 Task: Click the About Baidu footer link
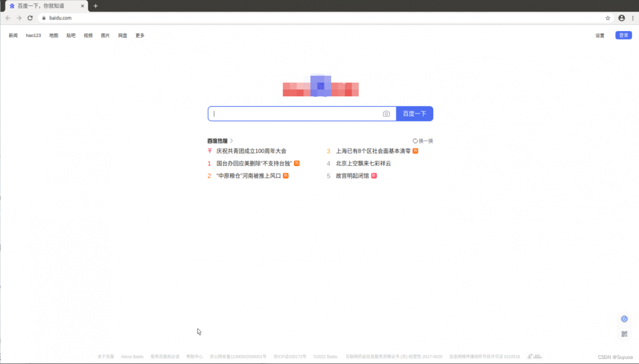(x=132, y=357)
